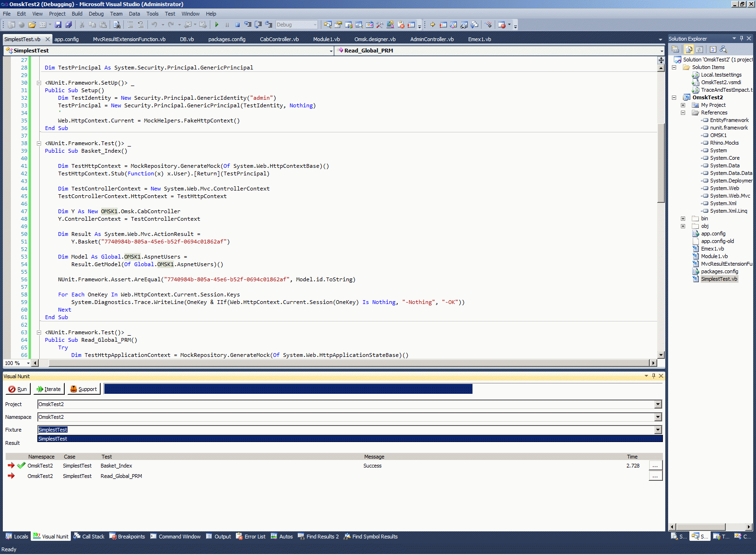This screenshot has height=555, width=756.
Task: Open the Test menu
Action: 170,14
